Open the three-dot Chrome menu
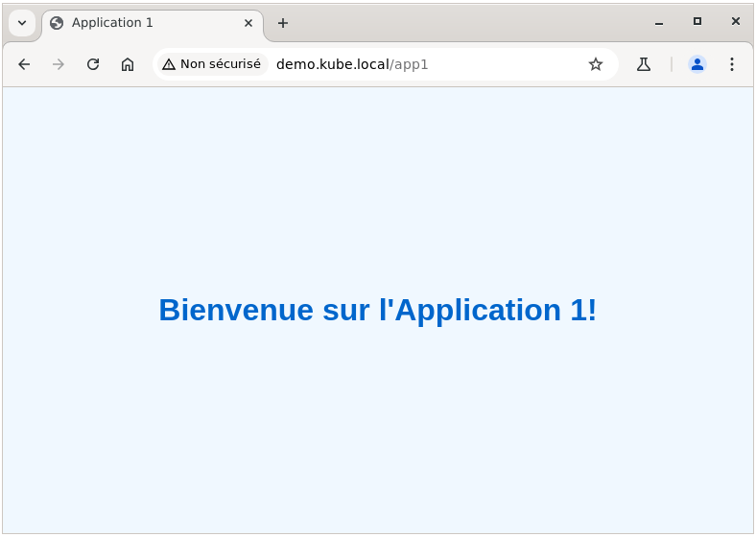Image resolution: width=756 pixels, height=537 pixels. tap(732, 64)
